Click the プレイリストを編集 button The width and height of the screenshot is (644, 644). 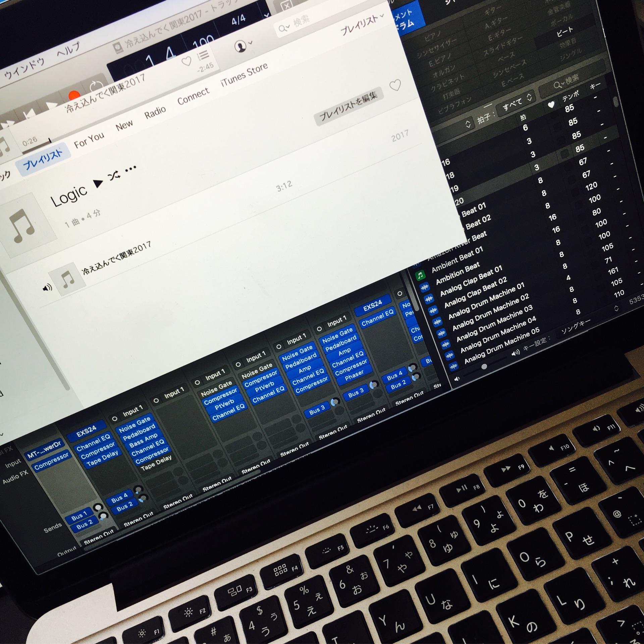pos(348,106)
